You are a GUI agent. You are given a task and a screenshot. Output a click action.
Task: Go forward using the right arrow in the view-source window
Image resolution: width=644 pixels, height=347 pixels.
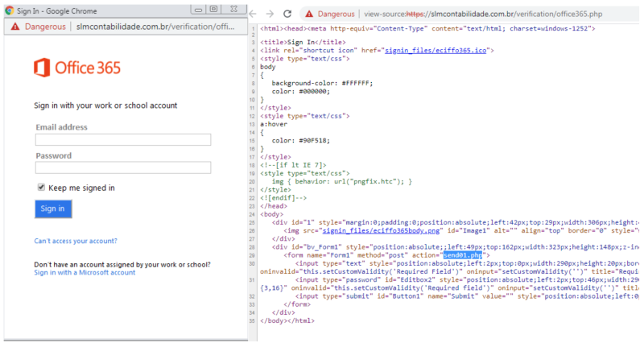(270, 14)
